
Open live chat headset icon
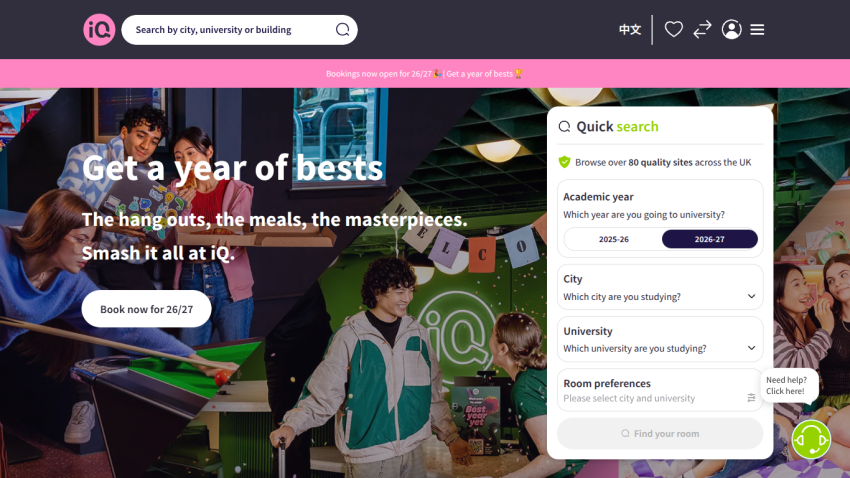(811, 440)
